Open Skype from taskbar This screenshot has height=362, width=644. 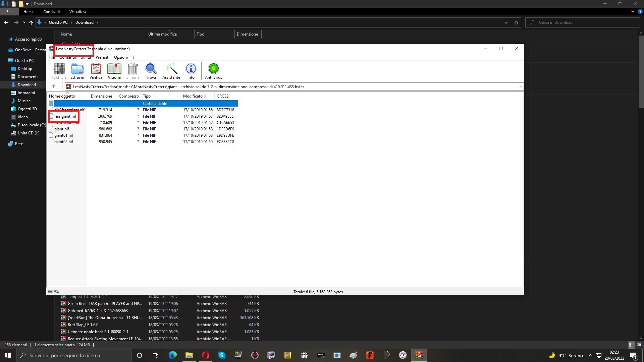click(222, 355)
